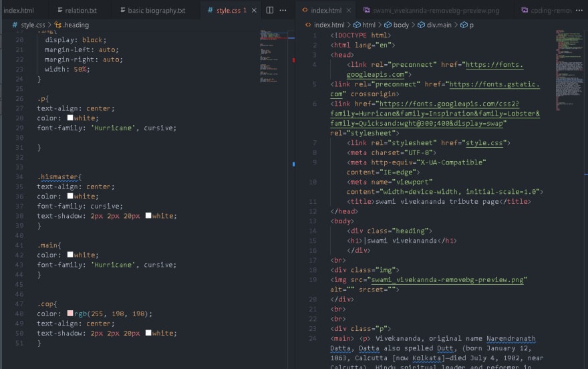Open swami_vivekannda-removebg-preview.png src link
This screenshot has width=588, height=369.
click(448, 279)
